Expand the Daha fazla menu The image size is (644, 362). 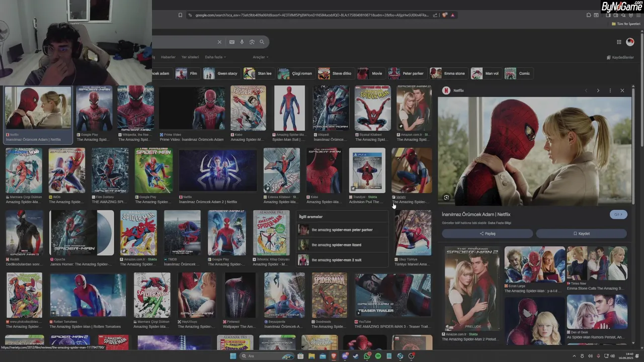click(x=215, y=57)
